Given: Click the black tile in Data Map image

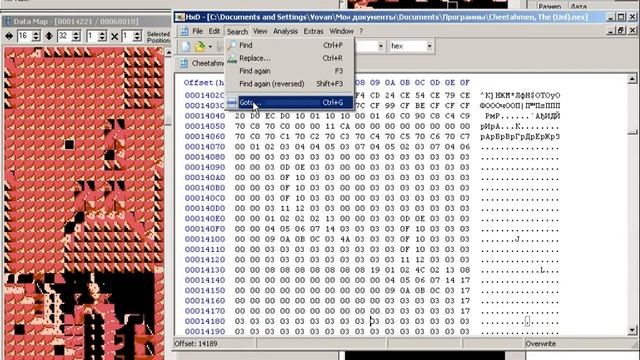Looking at the screenshot, I should [x=69, y=144].
